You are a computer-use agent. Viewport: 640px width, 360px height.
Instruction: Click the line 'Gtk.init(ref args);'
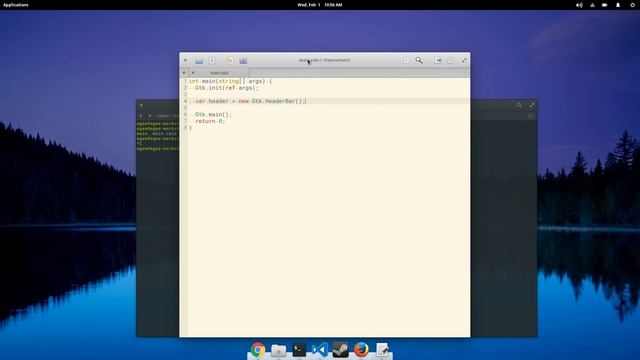pos(227,88)
